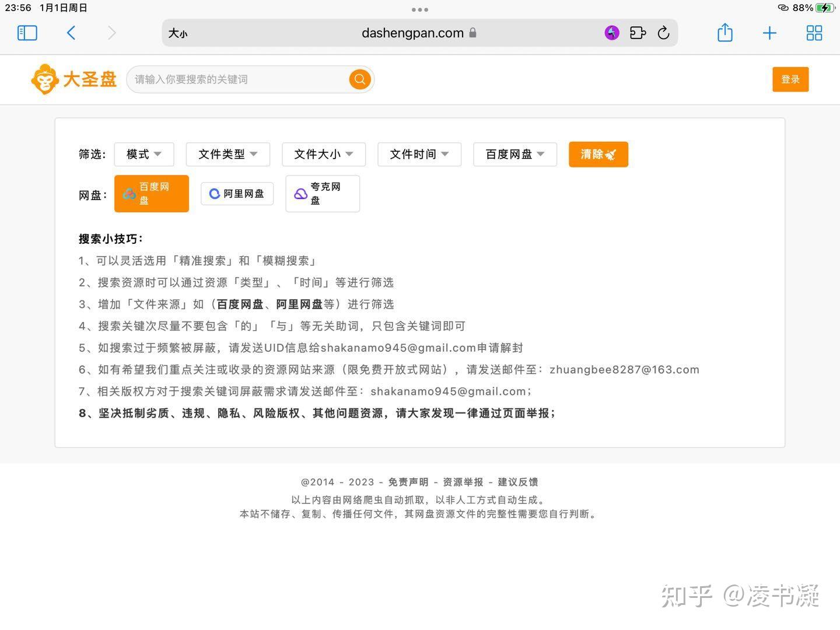The height and width of the screenshot is (630, 840).
Task: Switch netdisk to 阿里网盘
Action: click(237, 194)
